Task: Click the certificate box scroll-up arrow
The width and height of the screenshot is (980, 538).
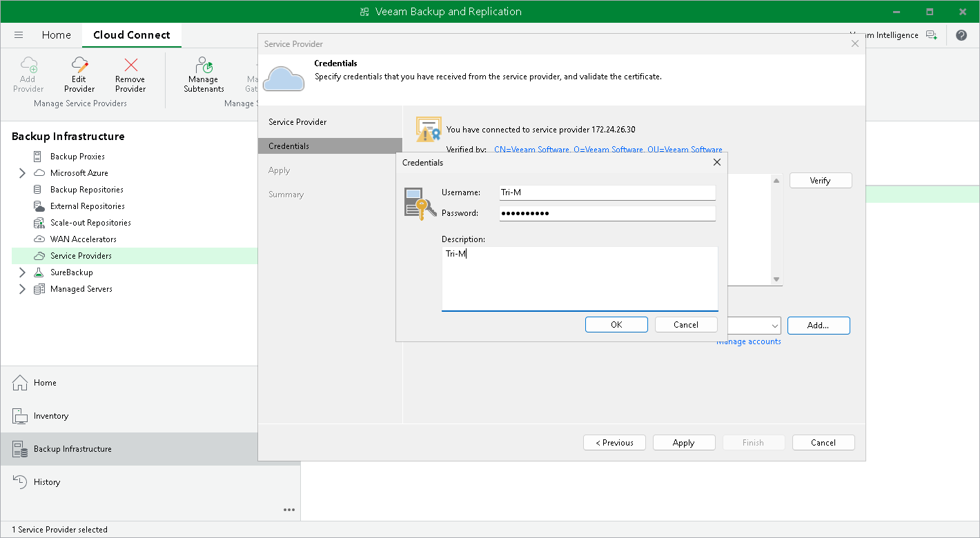Action: point(776,181)
